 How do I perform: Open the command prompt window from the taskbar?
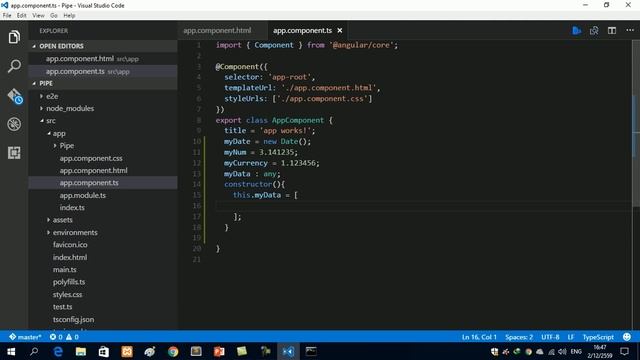(311, 351)
